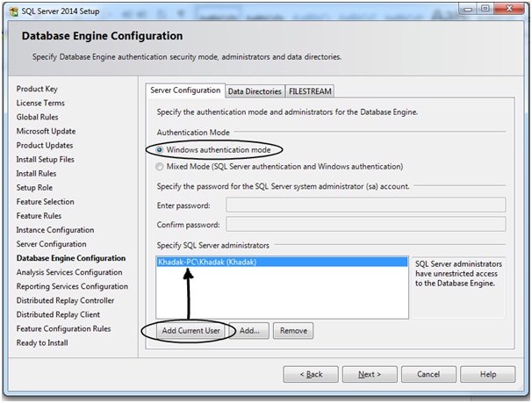Click Feature Configuration Rules step
This screenshot has height=403, width=532.
(x=63, y=328)
